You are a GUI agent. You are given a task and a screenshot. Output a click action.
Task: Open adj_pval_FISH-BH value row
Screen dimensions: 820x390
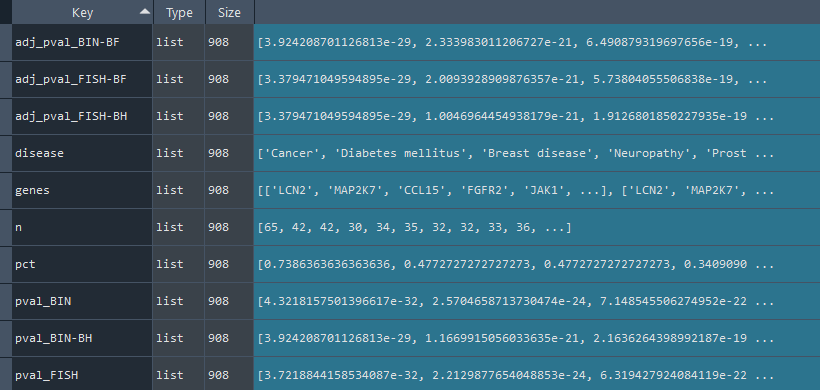coord(537,117)
